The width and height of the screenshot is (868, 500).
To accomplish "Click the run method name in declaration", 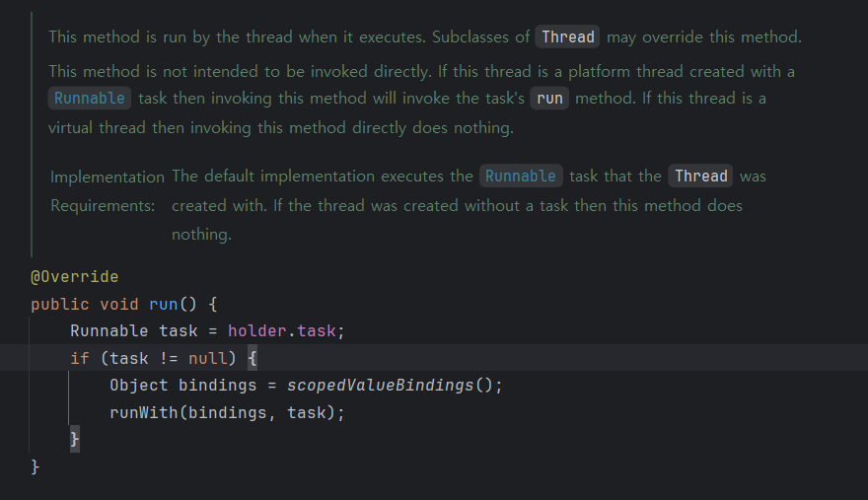I will pyautogui.click(x=164, y=304).
